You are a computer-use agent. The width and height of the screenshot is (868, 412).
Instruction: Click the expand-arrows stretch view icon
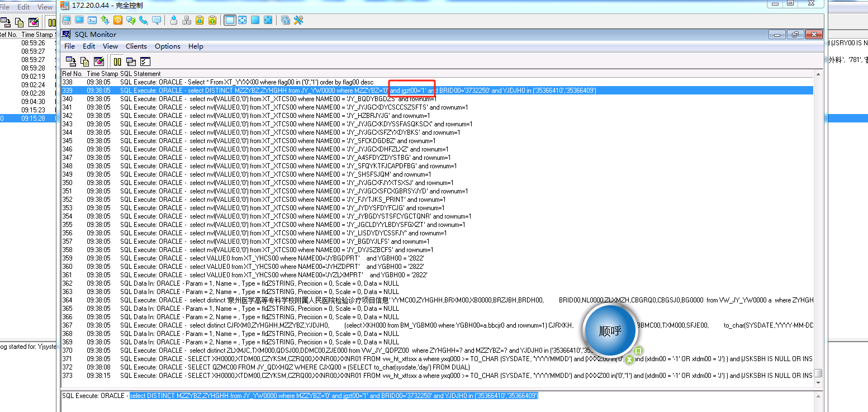click(268, 20)
